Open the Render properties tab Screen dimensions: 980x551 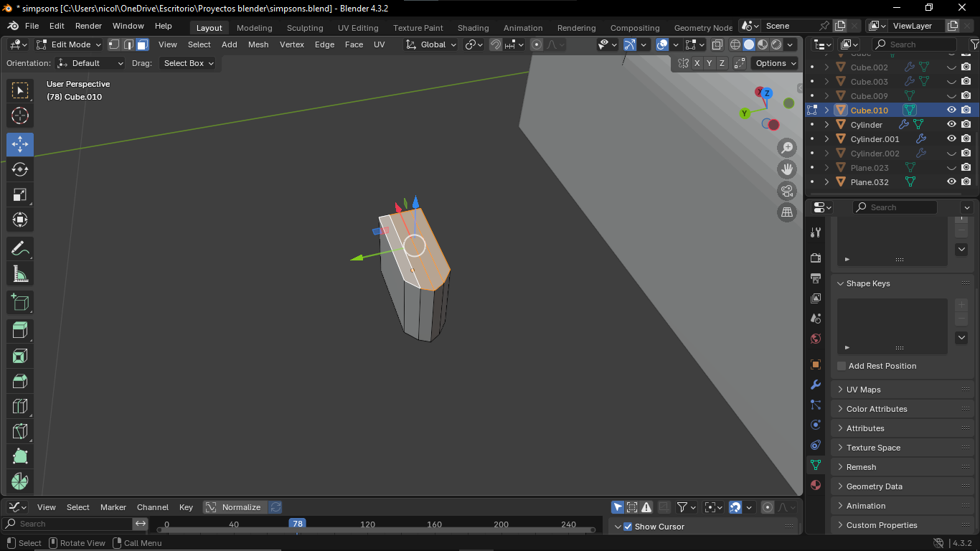click(x=816, y=258)
